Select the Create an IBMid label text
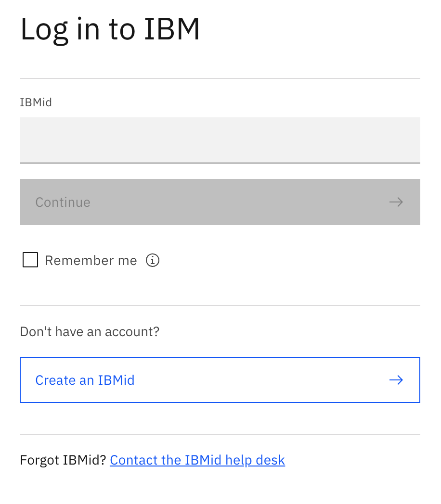The image size is (441, 504). [x=85, y=380]
